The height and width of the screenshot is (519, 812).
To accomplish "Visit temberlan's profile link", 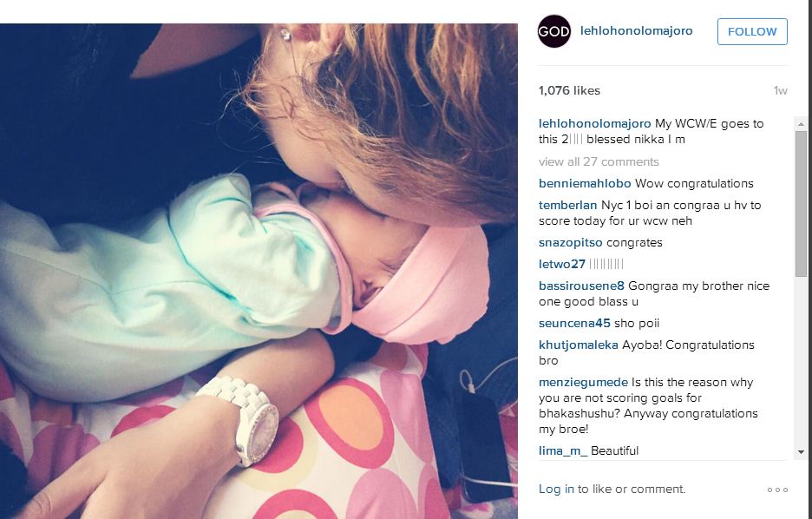I will tap(567, 205).
